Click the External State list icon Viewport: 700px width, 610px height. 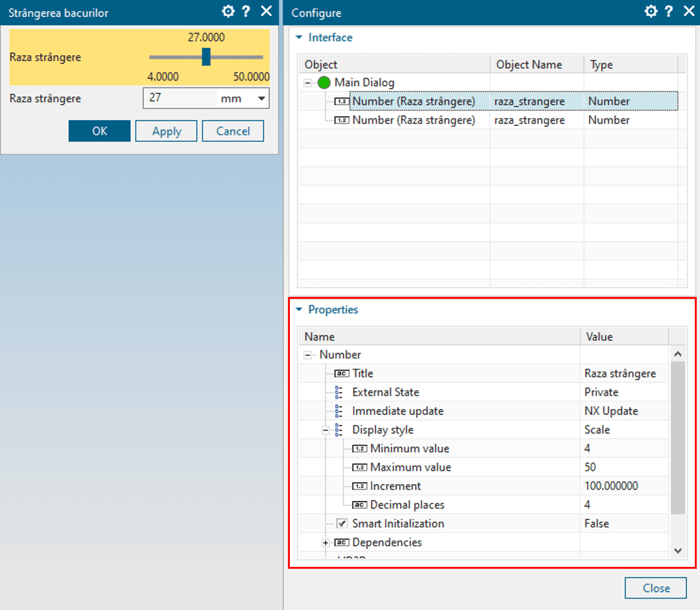coord(339,392)
